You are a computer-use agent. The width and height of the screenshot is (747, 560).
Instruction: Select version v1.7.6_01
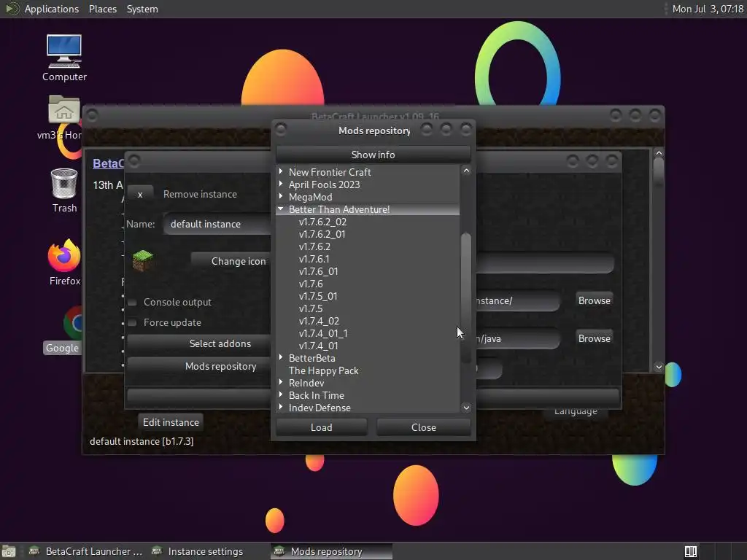(318, 271)
